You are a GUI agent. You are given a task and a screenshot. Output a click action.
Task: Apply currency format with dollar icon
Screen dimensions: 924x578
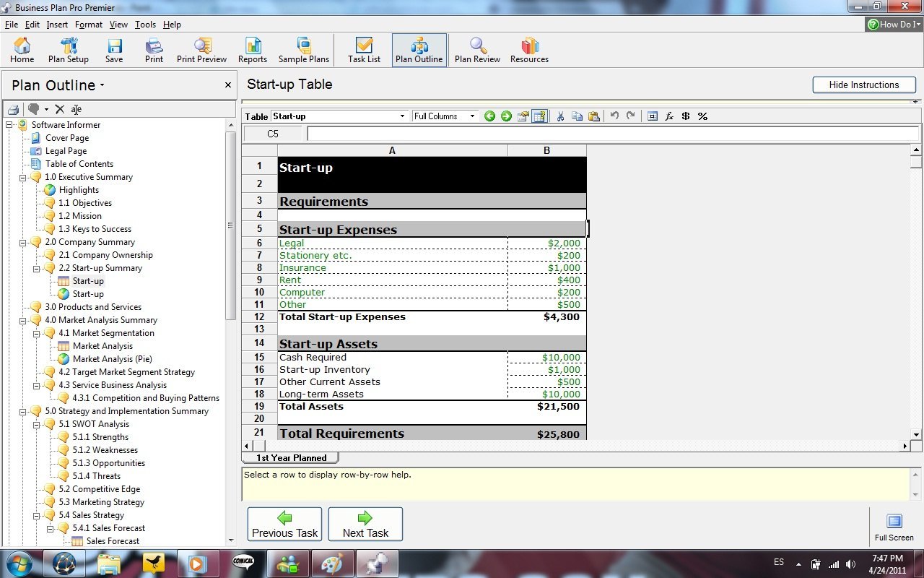[x=686, y=116]
